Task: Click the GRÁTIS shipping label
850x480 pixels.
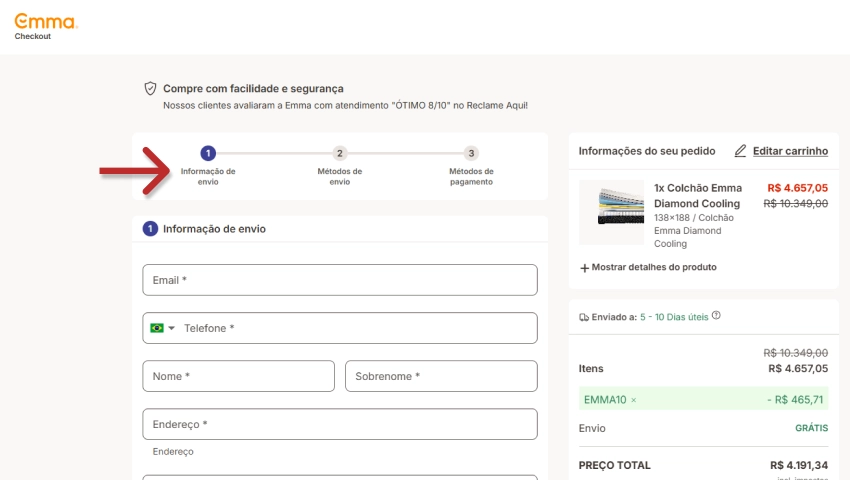Action: pyautogui.click(x=812, y=428)
